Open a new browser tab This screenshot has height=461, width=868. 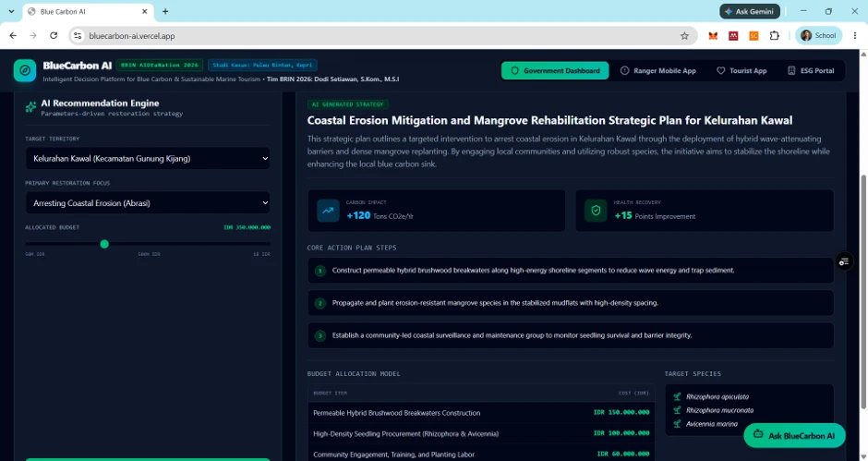click(x=165, y=11)
